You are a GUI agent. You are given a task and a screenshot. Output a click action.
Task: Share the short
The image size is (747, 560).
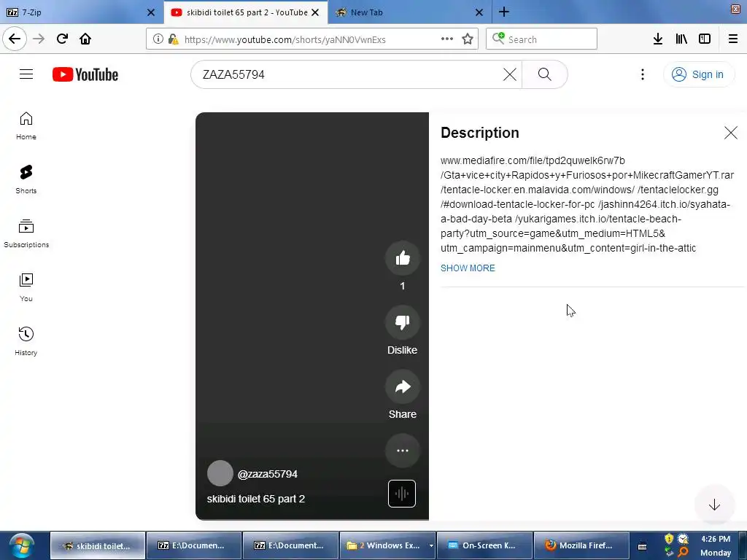tap(403, 386)
